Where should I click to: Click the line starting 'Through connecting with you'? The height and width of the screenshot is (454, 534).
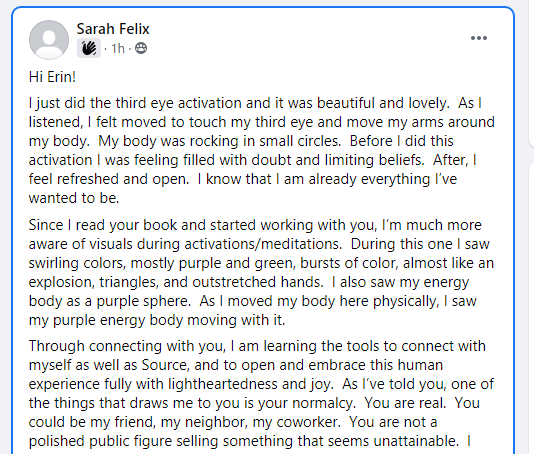257,346
